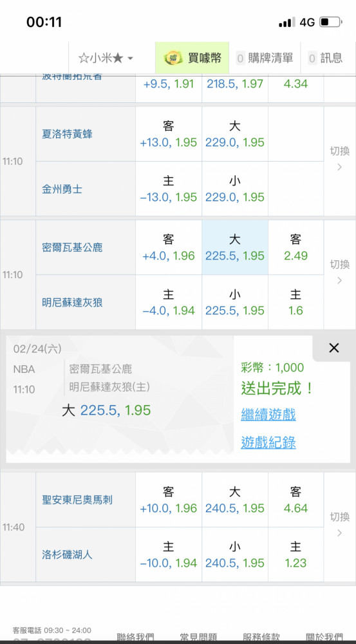Open the 遊戲紀錄 link
This screenshot has width=356, height=644.
click(x=268, y=443)
